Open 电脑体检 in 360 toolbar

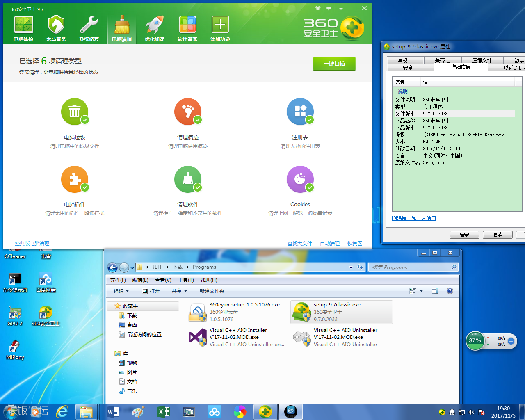pos(23,29)
